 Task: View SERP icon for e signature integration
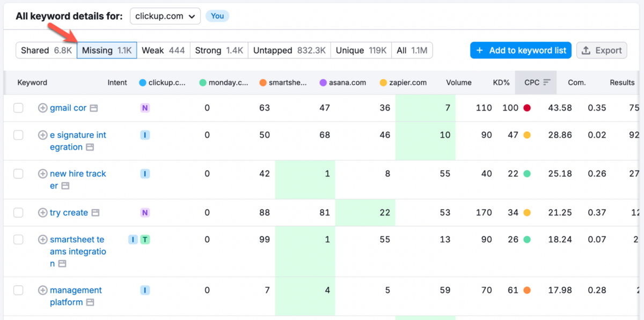click(90, 147)
